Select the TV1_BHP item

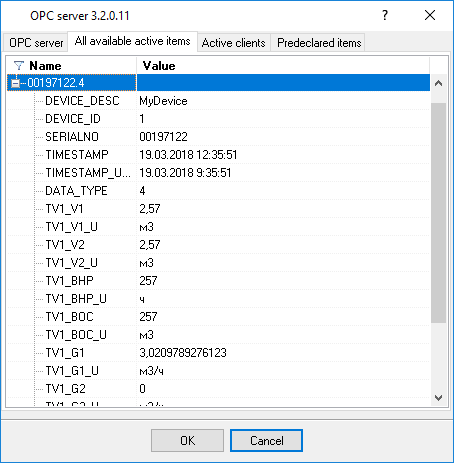click(69, 281)
